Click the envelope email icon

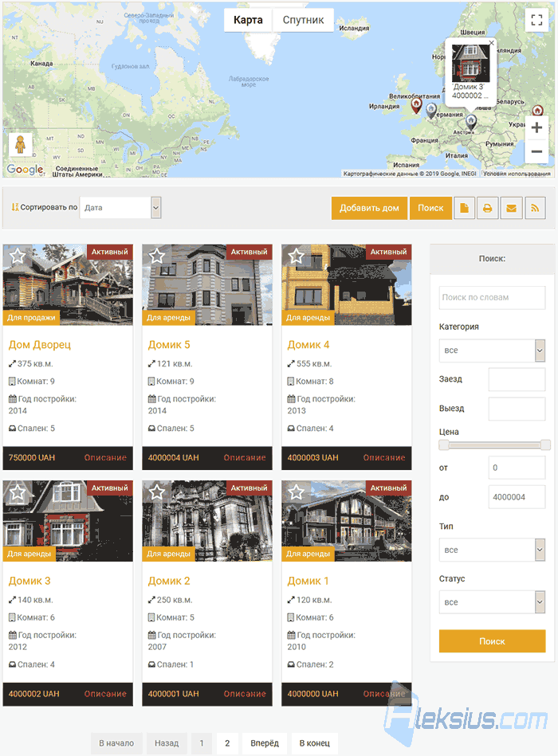click(511, 208)
